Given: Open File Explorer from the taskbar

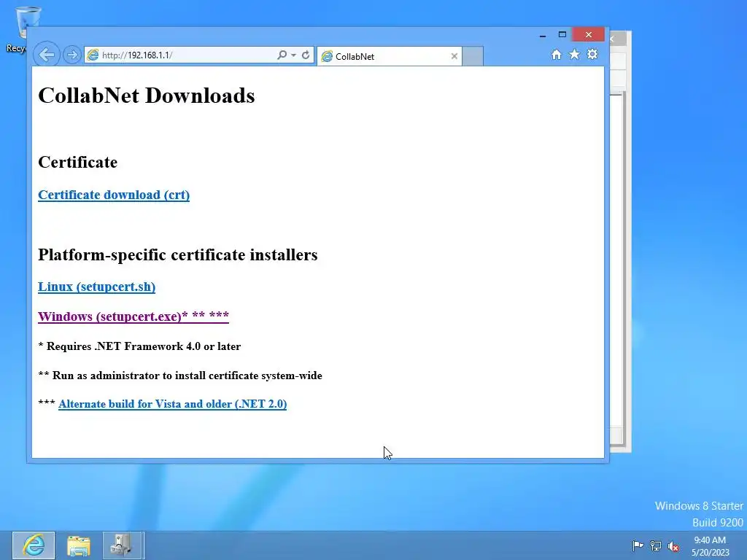Looking at the screenshot, I should [x=79, y=545].
